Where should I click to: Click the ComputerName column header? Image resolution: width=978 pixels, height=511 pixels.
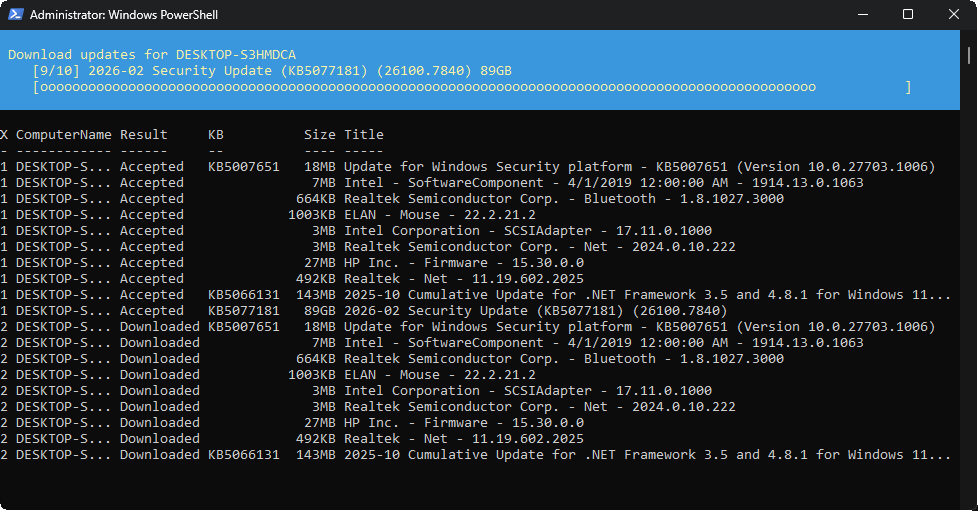(x=64, y=134)
